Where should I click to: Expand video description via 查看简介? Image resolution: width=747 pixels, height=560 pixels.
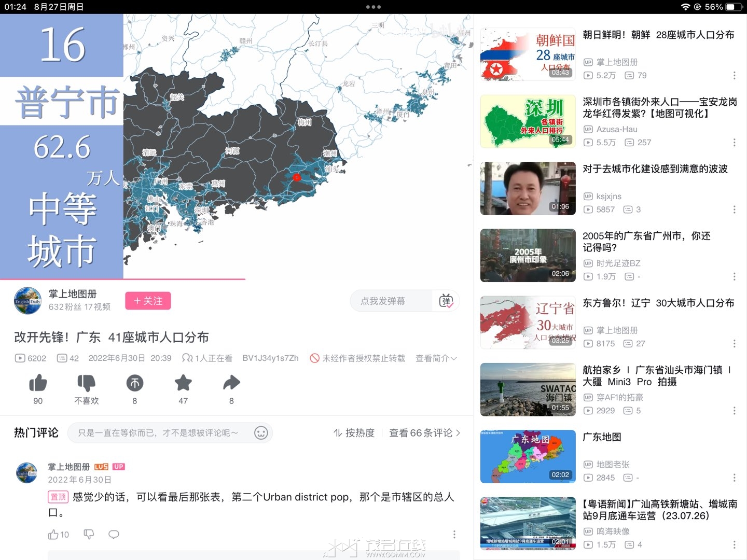click(436, 358)
